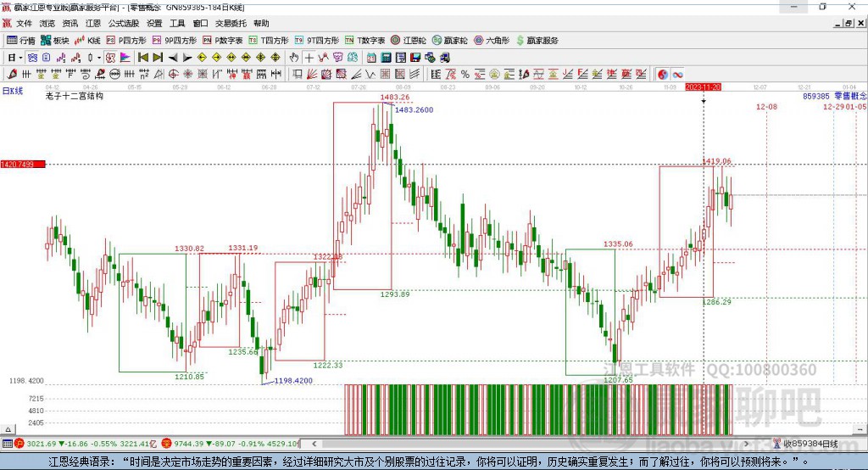Open the 赢家服务 service button
The image size is (868, 470).
(x=537, y=41)
